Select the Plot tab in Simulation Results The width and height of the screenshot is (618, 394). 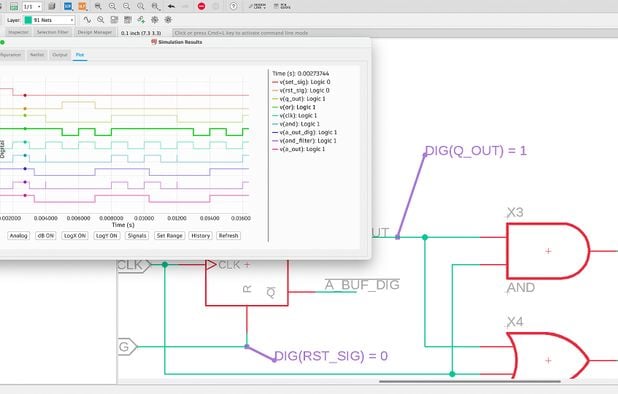click(80, 55)
